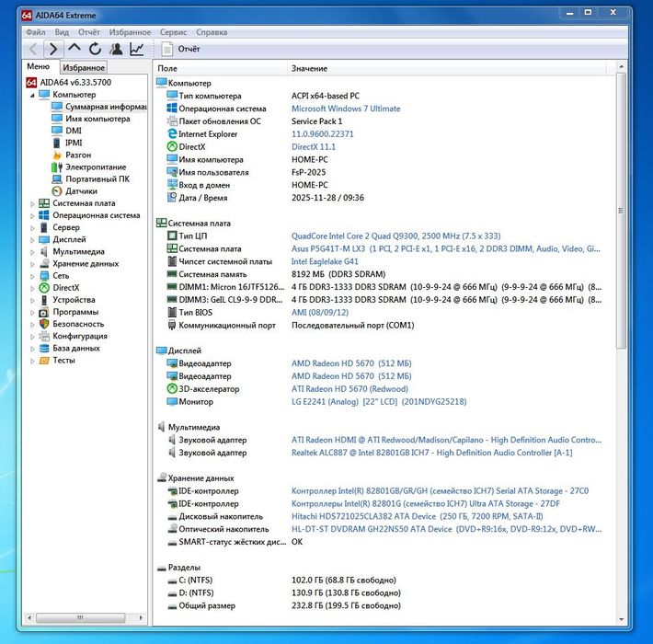Image resolution: width=653 pixels, height=644 pixels.
Task: Switch to the Избранное tab in sidebar
Action: coord(84,67)
